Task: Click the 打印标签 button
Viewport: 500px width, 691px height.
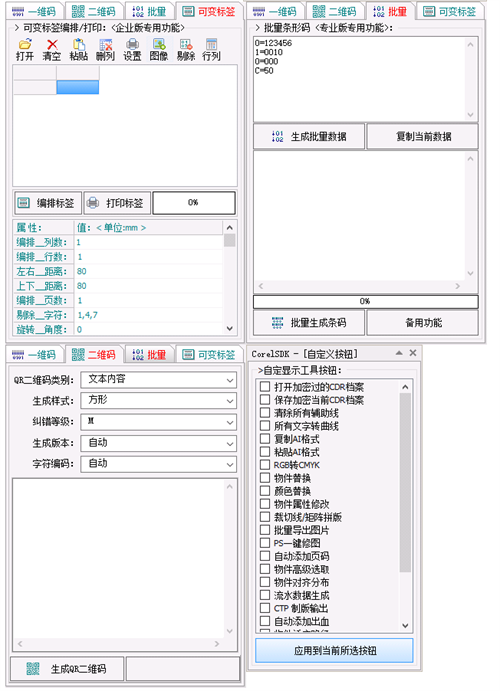Action: (x=117, y=203)
